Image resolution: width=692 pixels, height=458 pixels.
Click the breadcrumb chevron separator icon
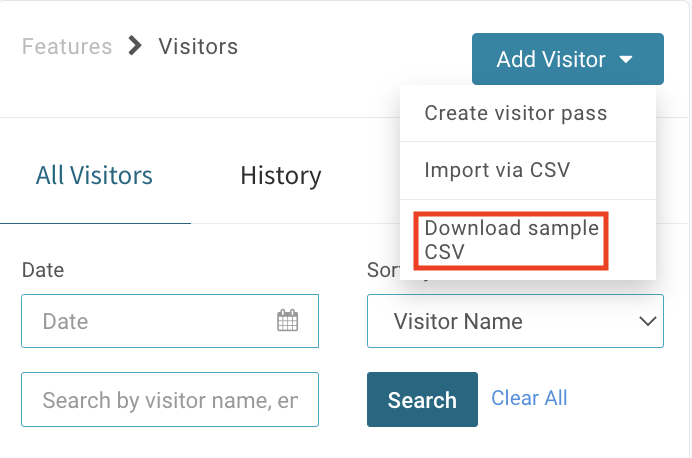pos(135,46)
